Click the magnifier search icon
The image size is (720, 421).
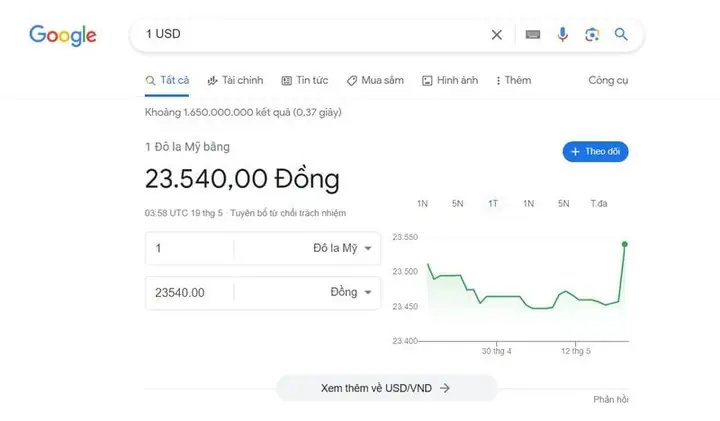point(621,34)
